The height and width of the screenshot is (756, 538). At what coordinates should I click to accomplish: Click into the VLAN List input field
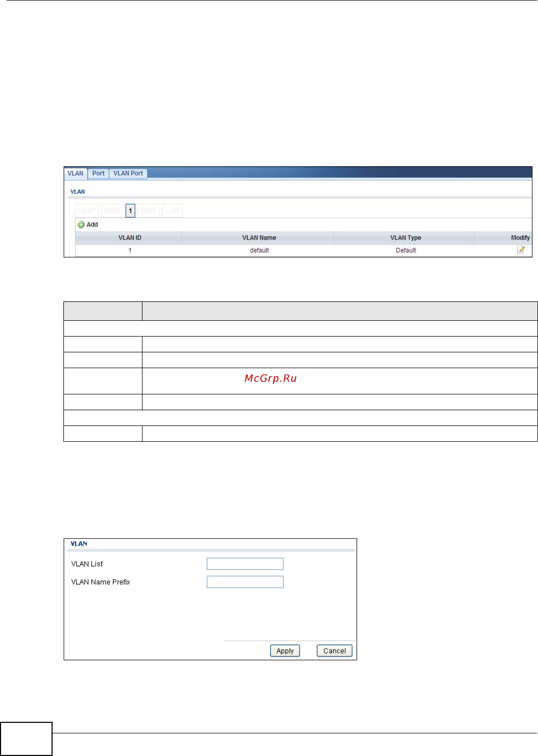pyautogui.click(x=245, y=564)
